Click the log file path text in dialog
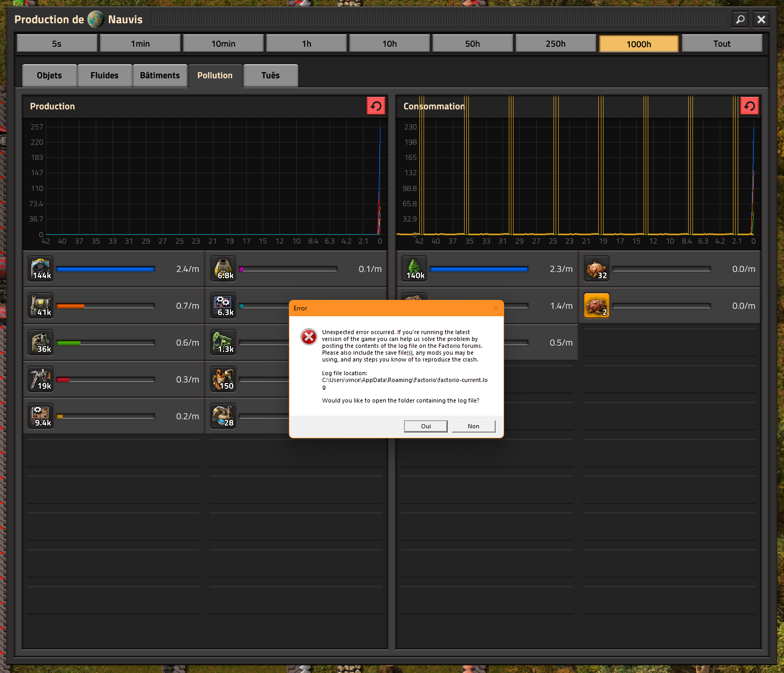The width and height of the screenshot is (784, 673). [x=405, y=383]
